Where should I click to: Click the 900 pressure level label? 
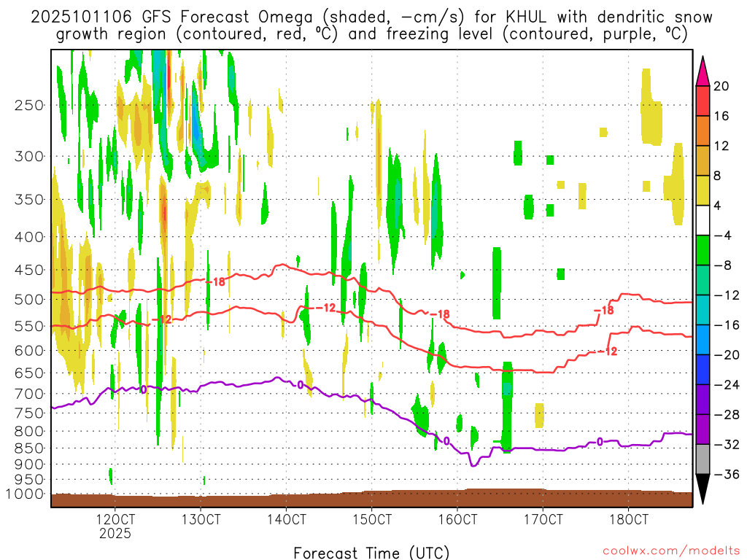29,464
